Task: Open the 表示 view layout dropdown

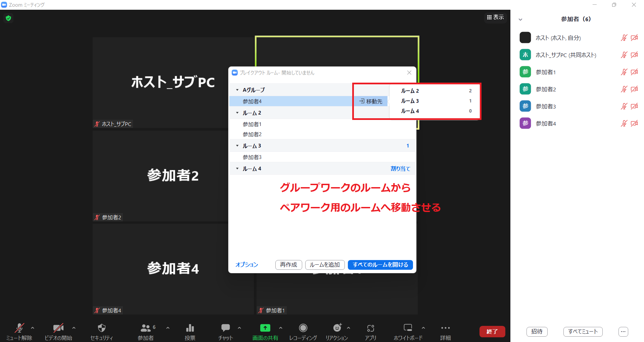Action: click(495, 17)
